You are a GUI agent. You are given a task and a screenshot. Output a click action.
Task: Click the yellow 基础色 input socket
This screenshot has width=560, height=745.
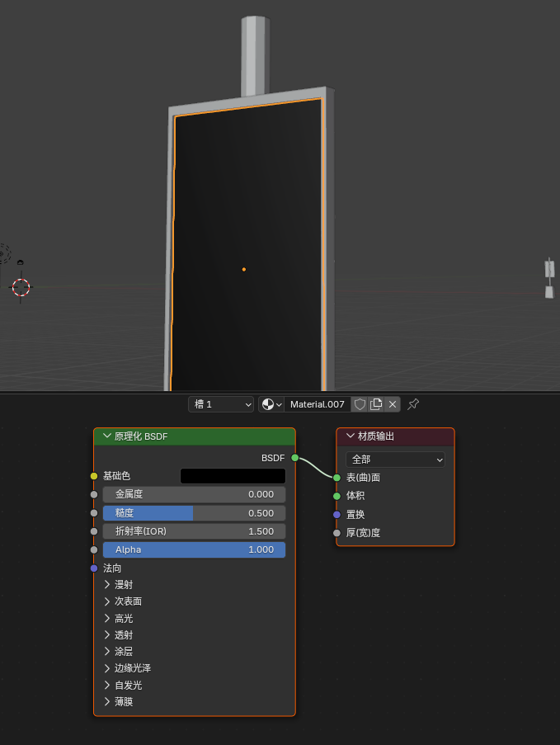94,476
